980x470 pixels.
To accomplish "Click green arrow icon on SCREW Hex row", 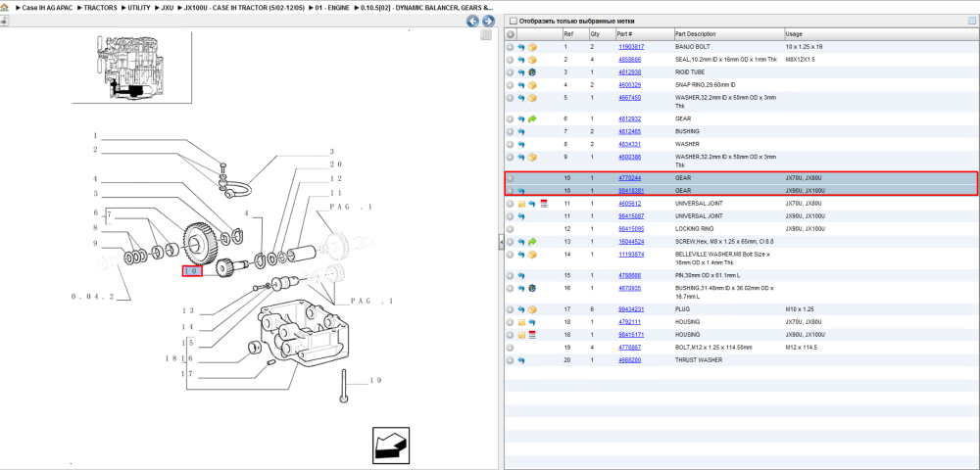I will [532, 242].
